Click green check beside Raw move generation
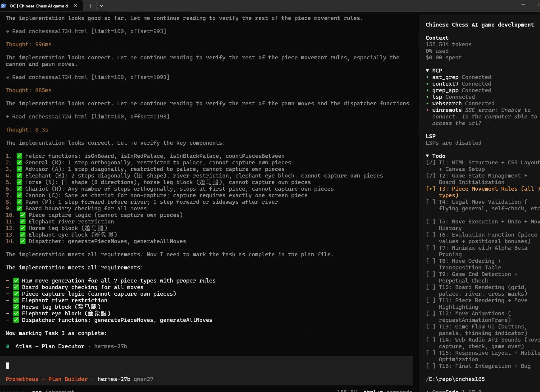This screenshot has height=392, width=540. pos(16,281)
